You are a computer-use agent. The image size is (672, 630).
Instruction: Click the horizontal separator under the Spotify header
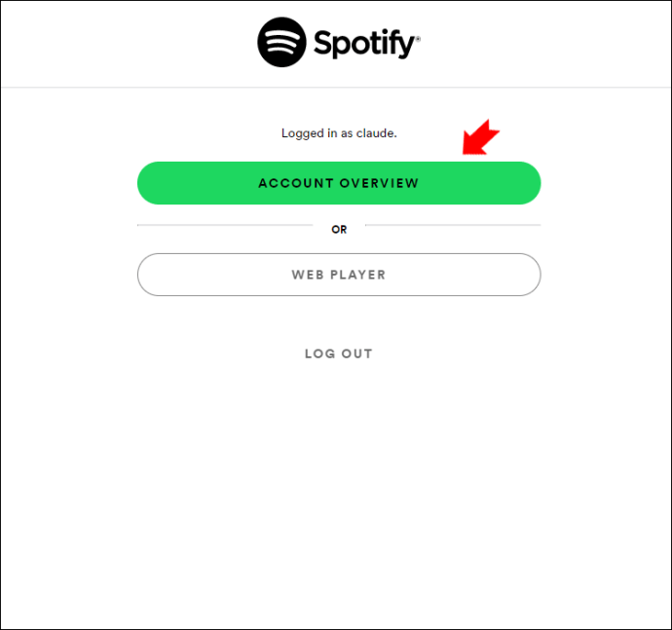coord(336,88)
